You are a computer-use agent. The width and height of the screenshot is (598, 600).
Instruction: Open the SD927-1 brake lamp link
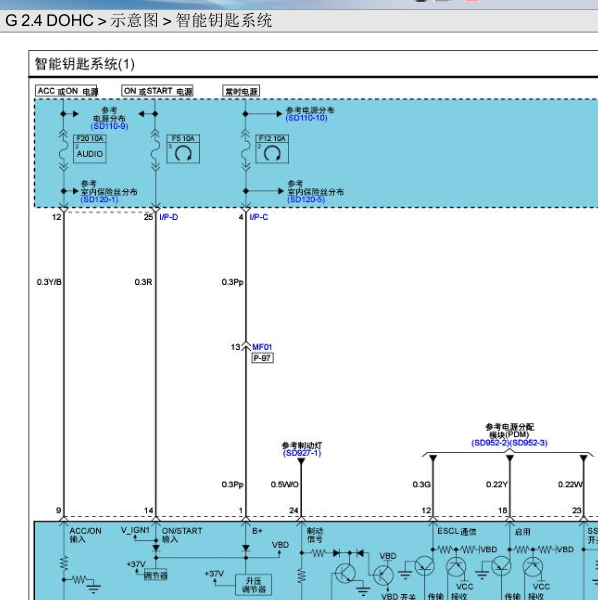[302, 453]
